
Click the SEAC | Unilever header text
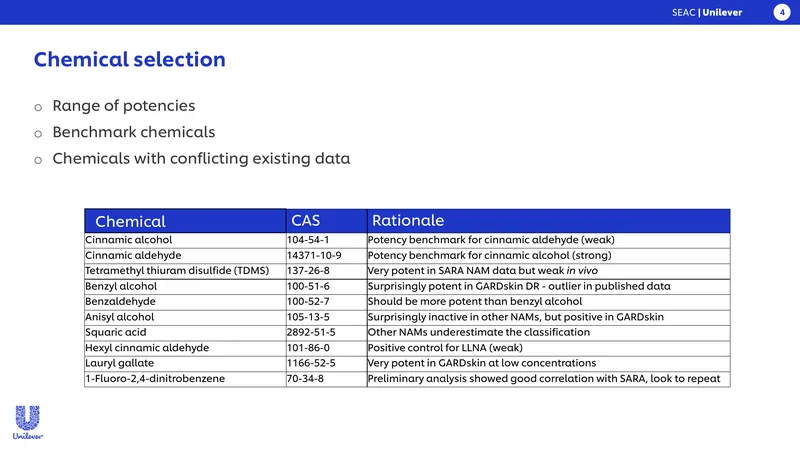pos(707,12)
